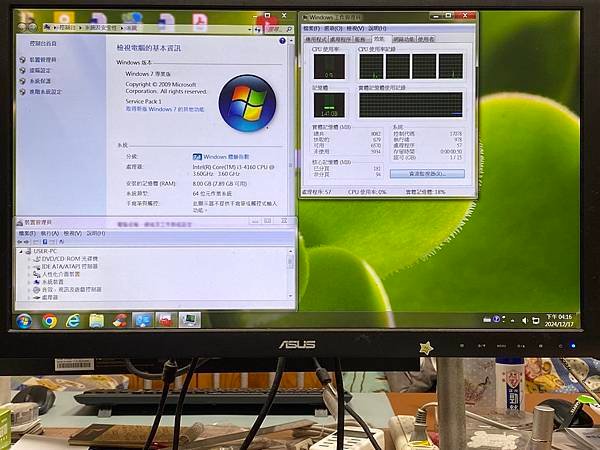This screenshot has height=450, width=600.
Task: Launch Google Chrome from the taskbar
Action: pyautogui.click(x=49, y=321)
